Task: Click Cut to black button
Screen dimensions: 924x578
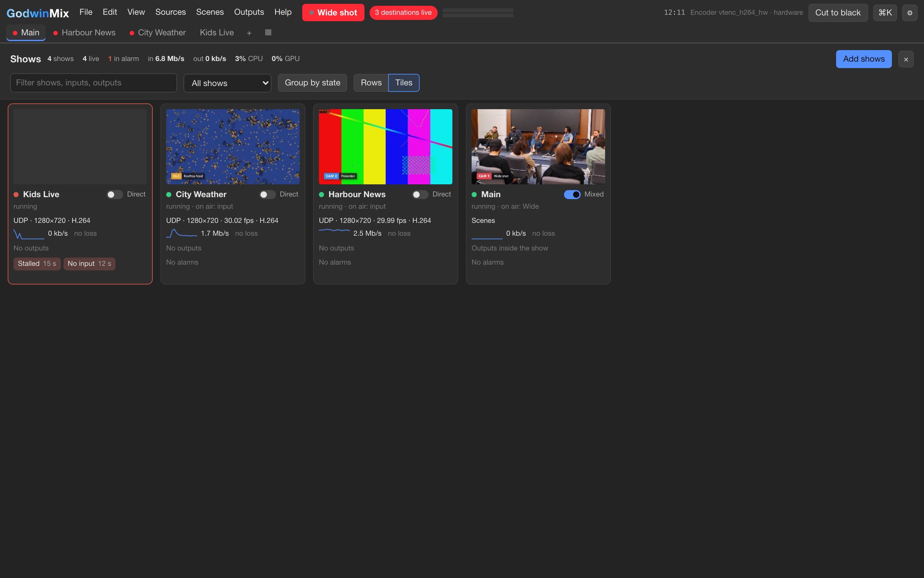Action: [x=838, y=13]
